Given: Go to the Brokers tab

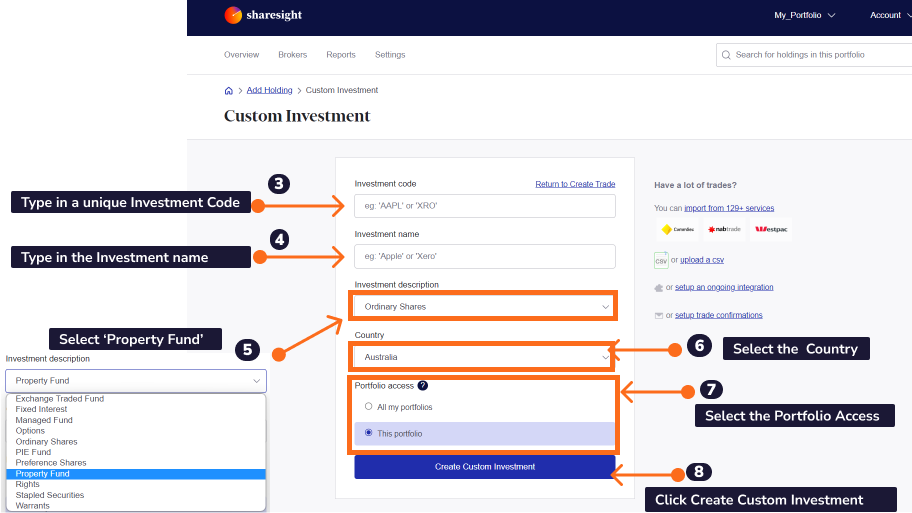Looking at the screenshot, I should click(x=293, y=55).
